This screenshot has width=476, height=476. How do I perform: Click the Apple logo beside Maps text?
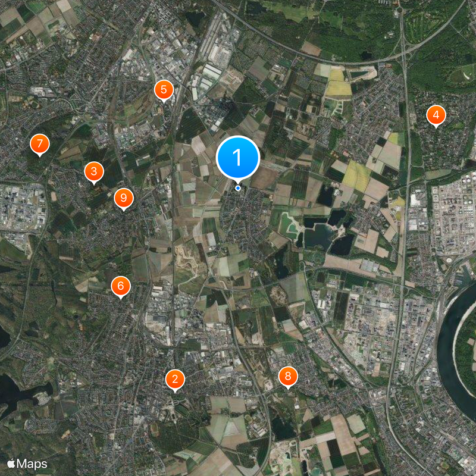click(11, 464)
